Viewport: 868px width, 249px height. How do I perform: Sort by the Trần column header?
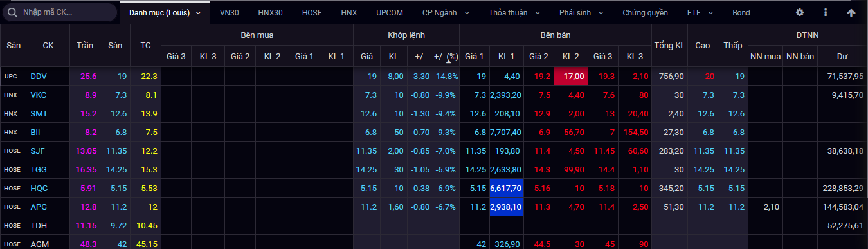[x=85, y=46]
